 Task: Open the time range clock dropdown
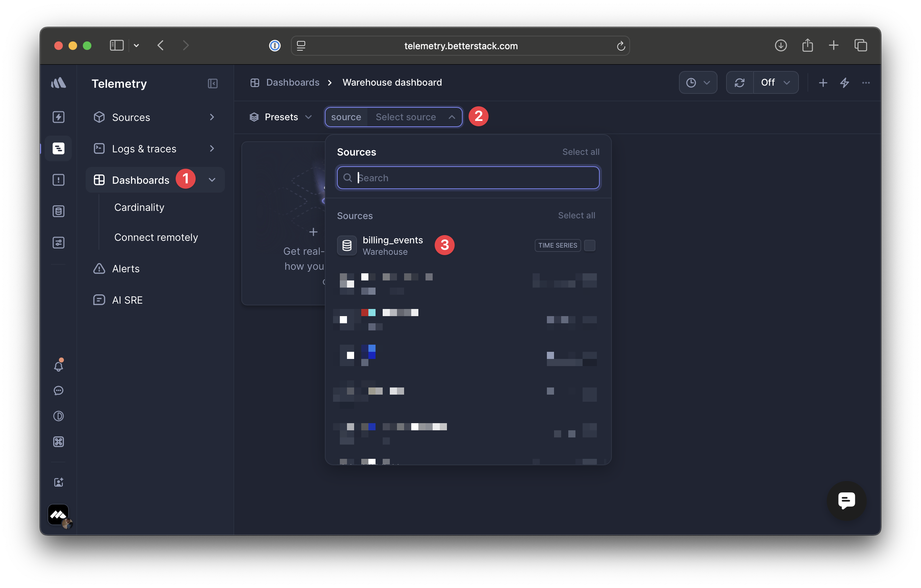698,82
